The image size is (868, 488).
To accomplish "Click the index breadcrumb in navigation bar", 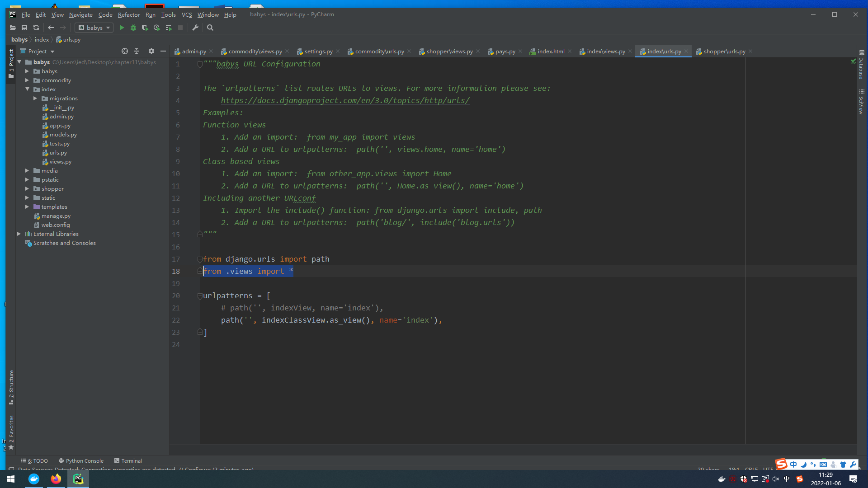I will coord(42,39).
